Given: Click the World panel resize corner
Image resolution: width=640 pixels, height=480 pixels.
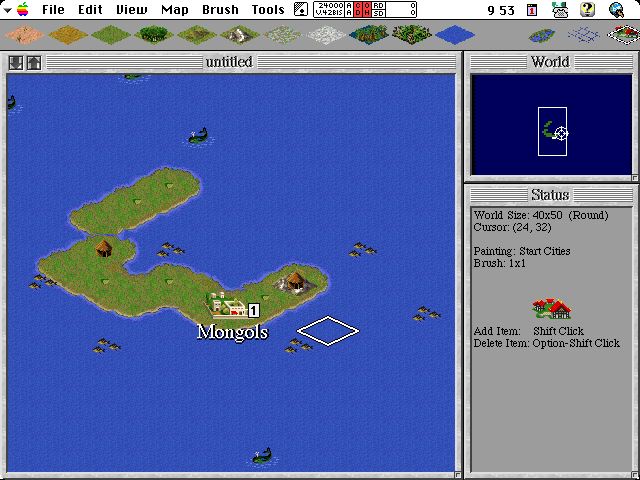Looking at the screenshot, I should (x=634, y=178).
